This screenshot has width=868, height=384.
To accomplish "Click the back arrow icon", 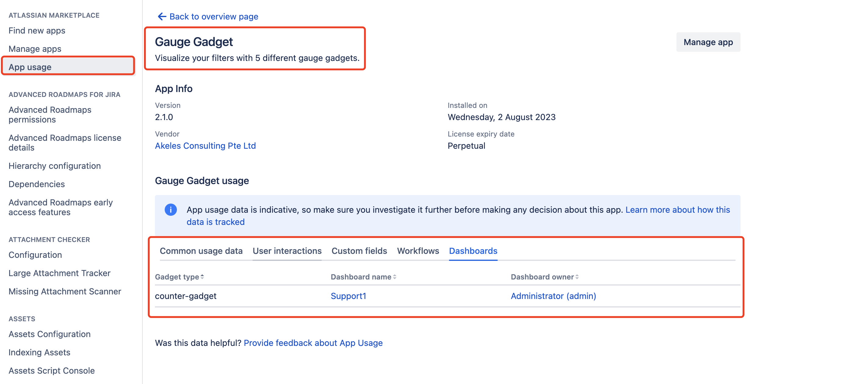I will click(x=162, y=16).
